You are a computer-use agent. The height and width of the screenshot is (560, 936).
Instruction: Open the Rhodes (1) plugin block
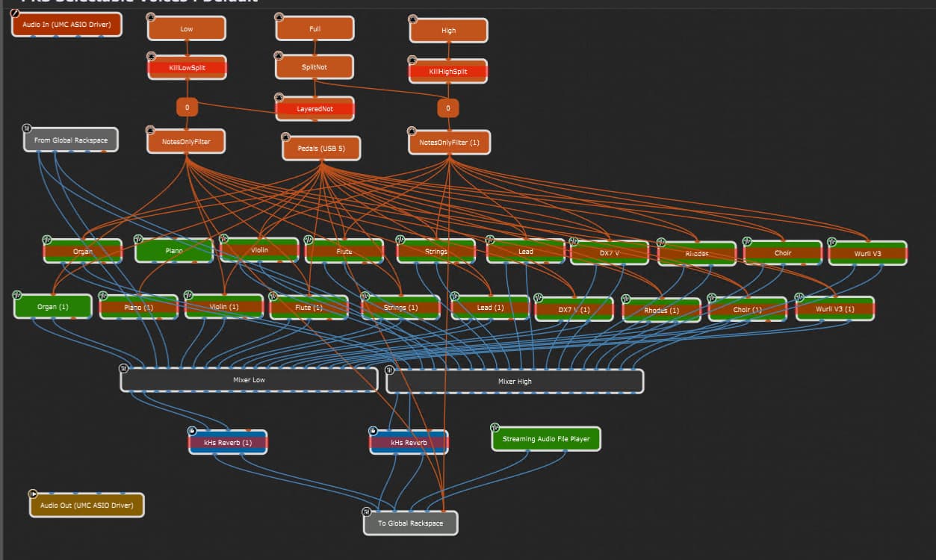pos(661,310)
